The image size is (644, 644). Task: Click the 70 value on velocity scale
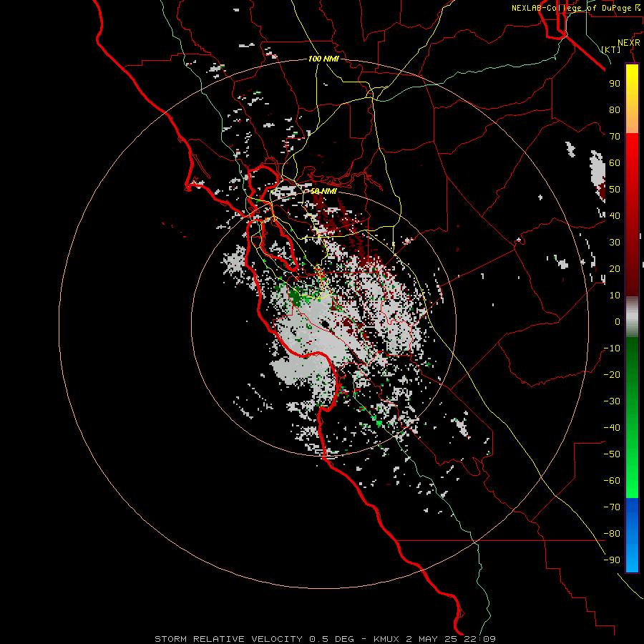point(615,137)
